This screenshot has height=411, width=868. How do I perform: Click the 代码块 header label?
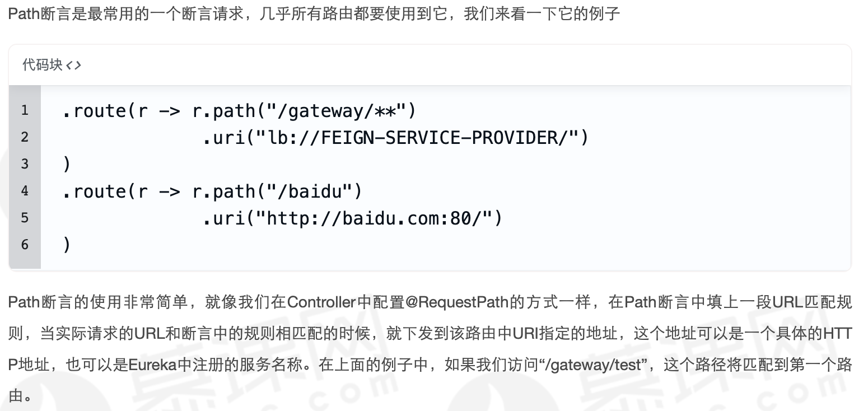click(42, 65)
